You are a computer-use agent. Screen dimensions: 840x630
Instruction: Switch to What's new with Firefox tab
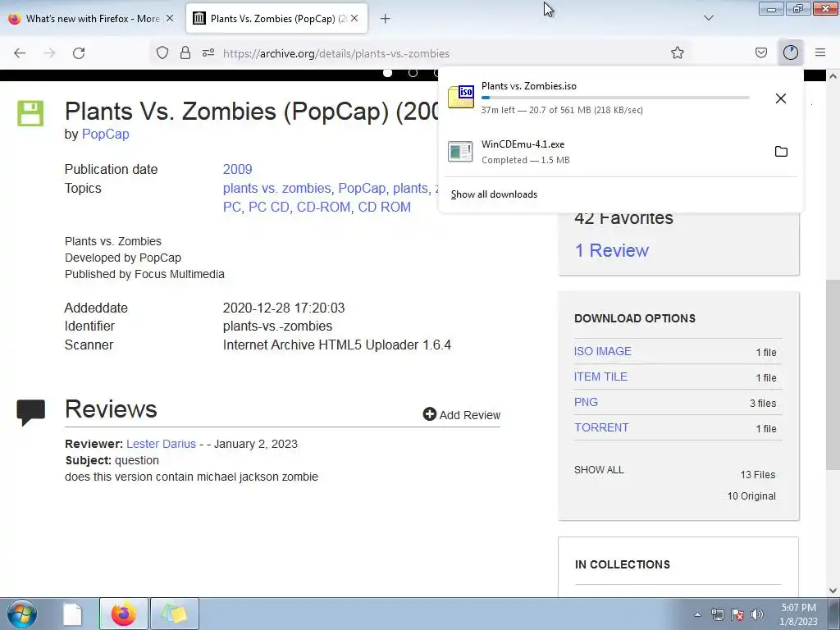click(92, 18)
